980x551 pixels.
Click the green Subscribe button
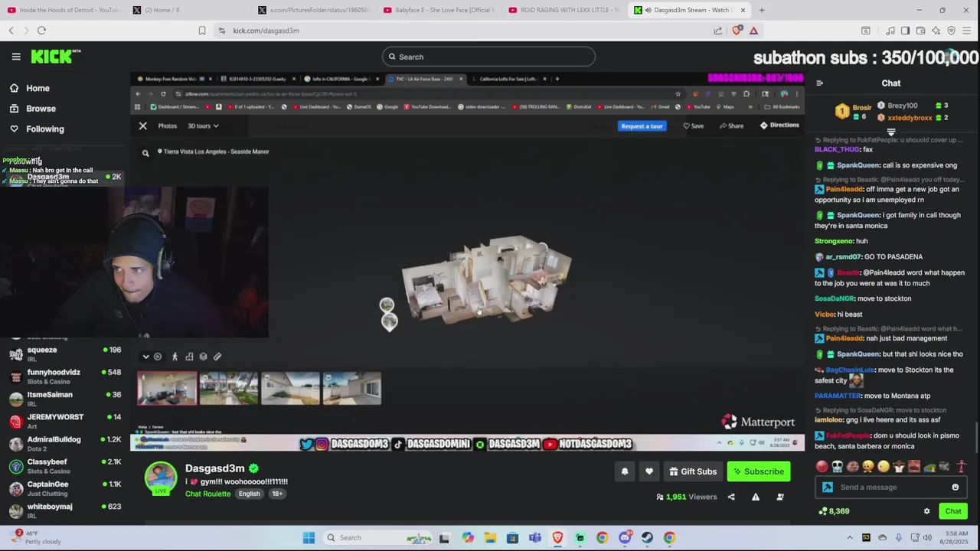click(759, 471)
